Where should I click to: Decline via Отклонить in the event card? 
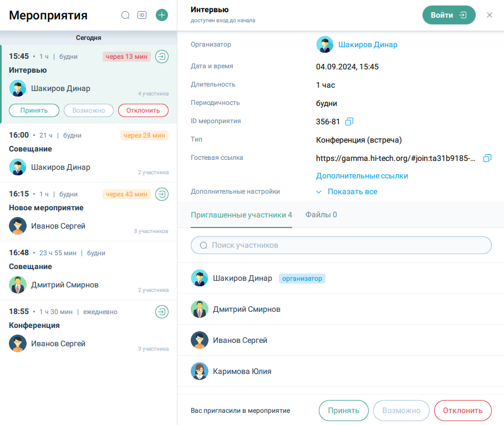tap(143, 110)
